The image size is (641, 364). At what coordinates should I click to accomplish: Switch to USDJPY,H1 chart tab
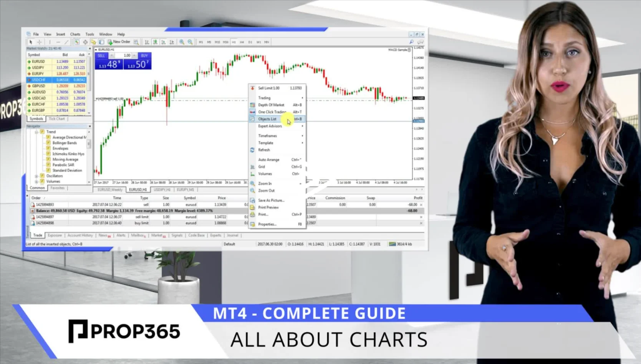coord(162,189)
